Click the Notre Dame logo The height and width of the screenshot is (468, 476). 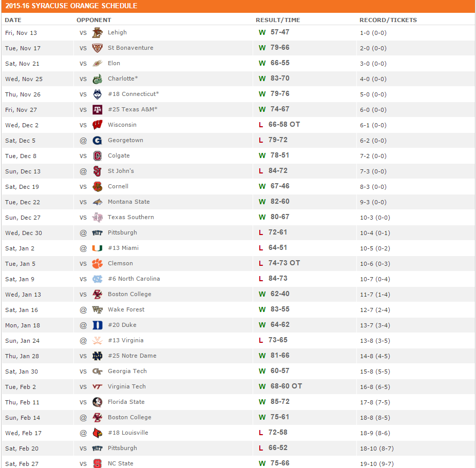point(97,356)
